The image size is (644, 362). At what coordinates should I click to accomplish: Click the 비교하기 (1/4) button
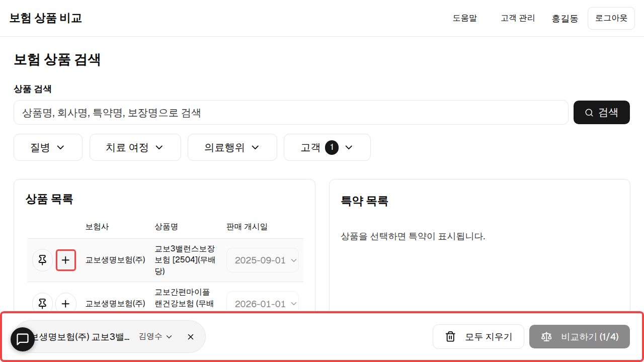(580, 337)
